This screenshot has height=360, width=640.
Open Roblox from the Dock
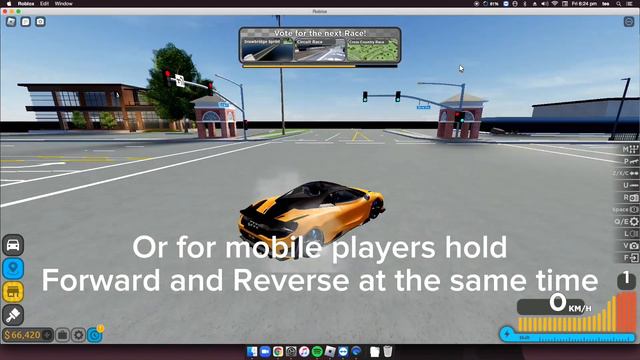tap(330, 351)
